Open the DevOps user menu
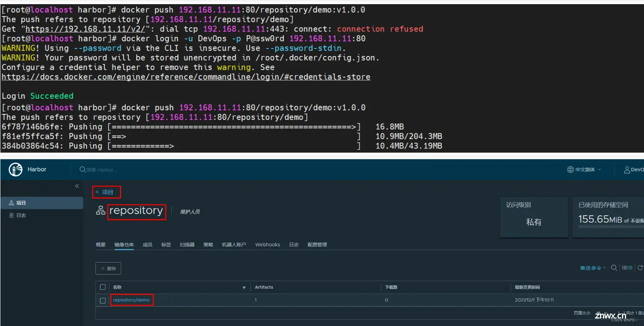 pyautogui.click(x=634, y=170)
